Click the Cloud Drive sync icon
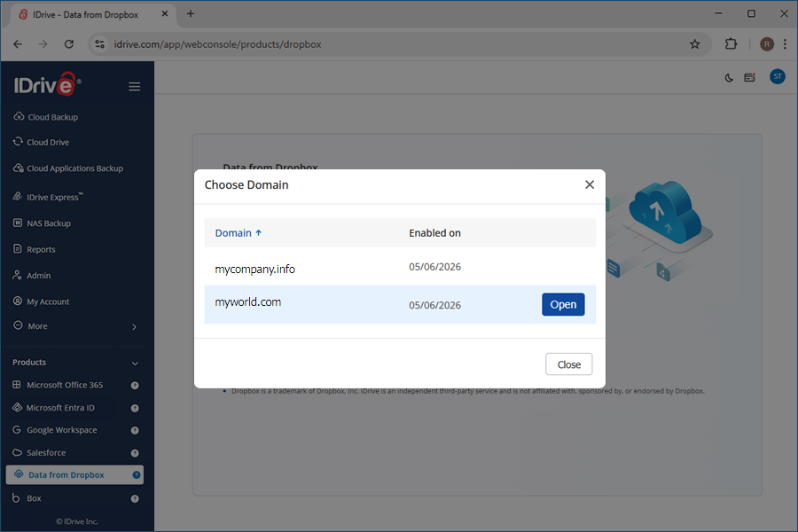The height and width of the screenshot is (532, 798). (x=19, y=142)
